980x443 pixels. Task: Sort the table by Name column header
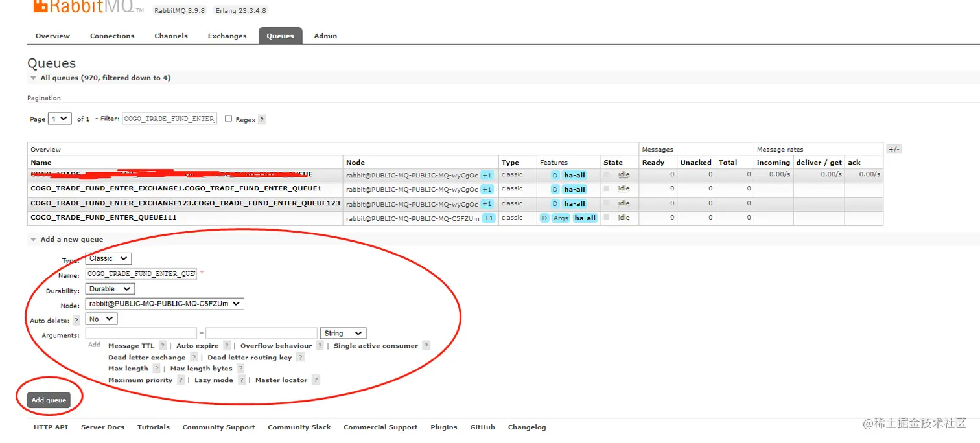click(41, 163)
